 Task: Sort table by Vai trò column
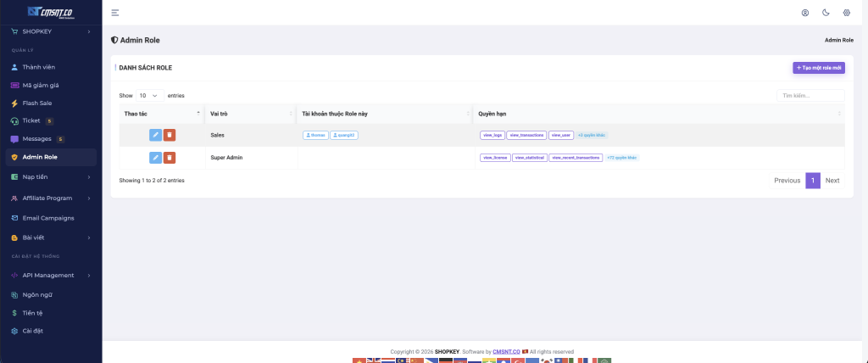250,113
